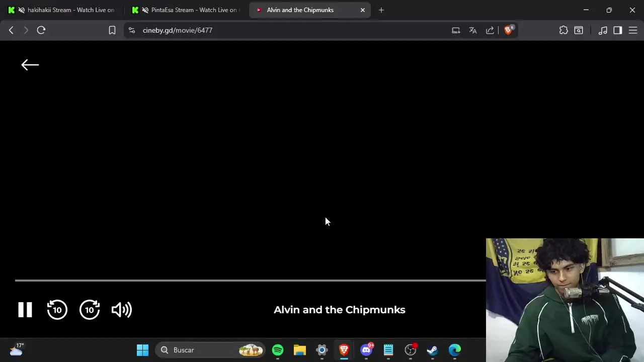
Task: View site information icon in address bar
Action: [x=132, y=30]
